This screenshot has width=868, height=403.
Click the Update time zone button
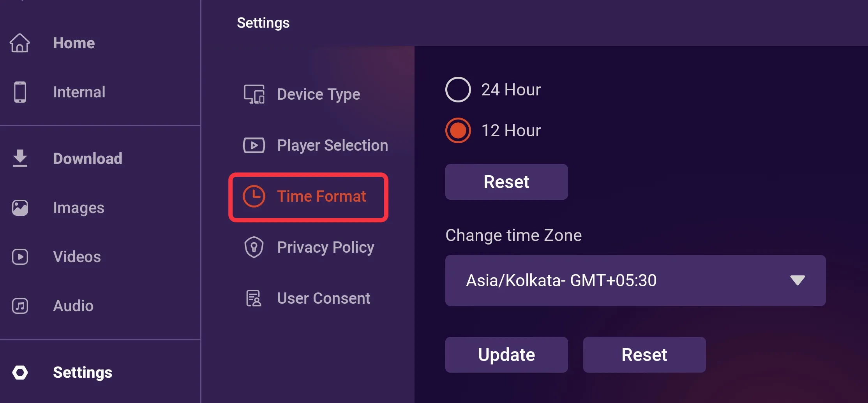tap(506, 355)
